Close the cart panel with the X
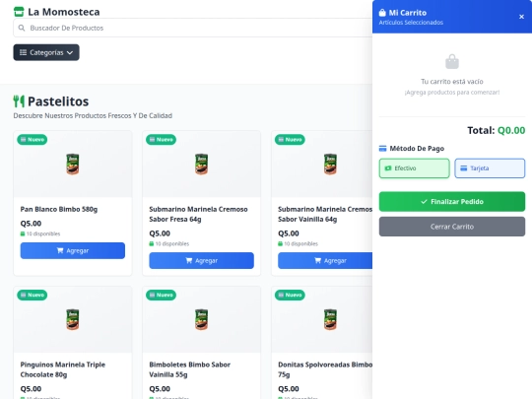Screen dimensions: 532x399 pos(521,17)
